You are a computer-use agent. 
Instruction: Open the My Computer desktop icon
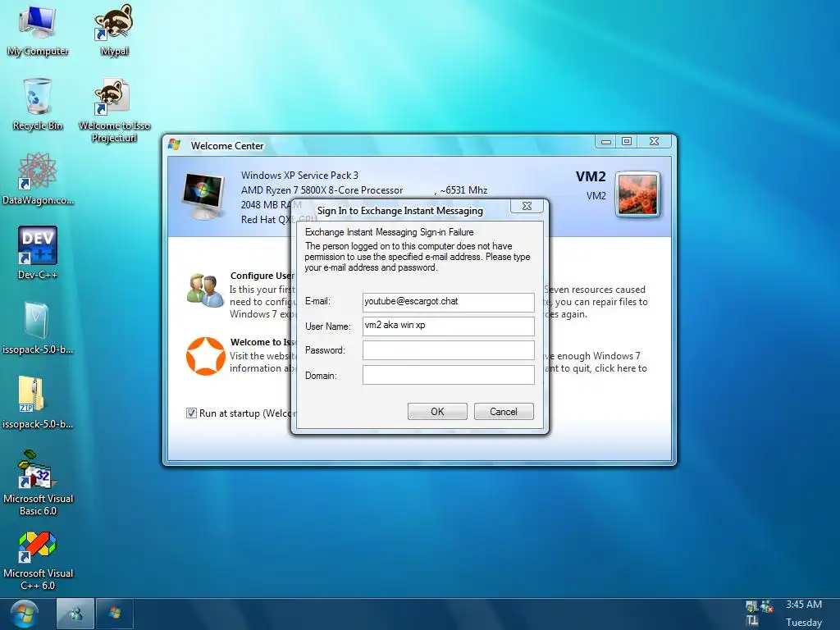pos(38,30)
